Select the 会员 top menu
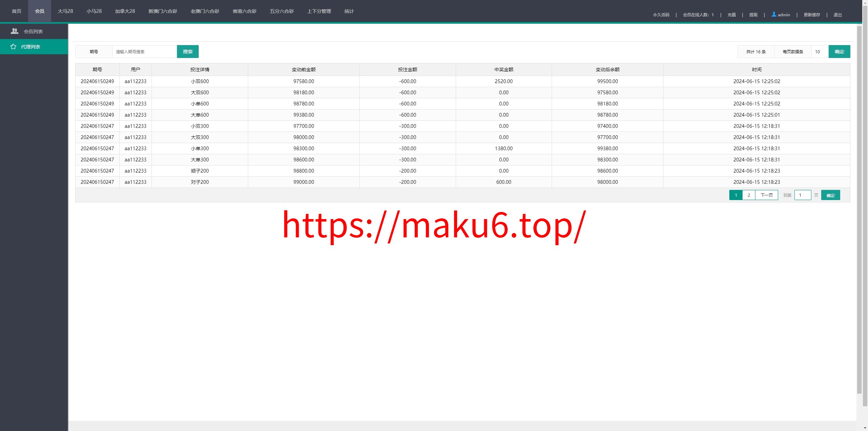This screenshot has height=431, width=868. pos(40,11)
